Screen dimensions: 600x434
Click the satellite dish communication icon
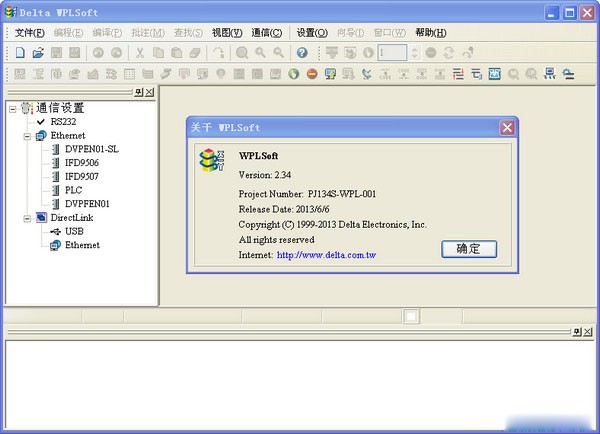pyautogui.click(x=367, y=73)
